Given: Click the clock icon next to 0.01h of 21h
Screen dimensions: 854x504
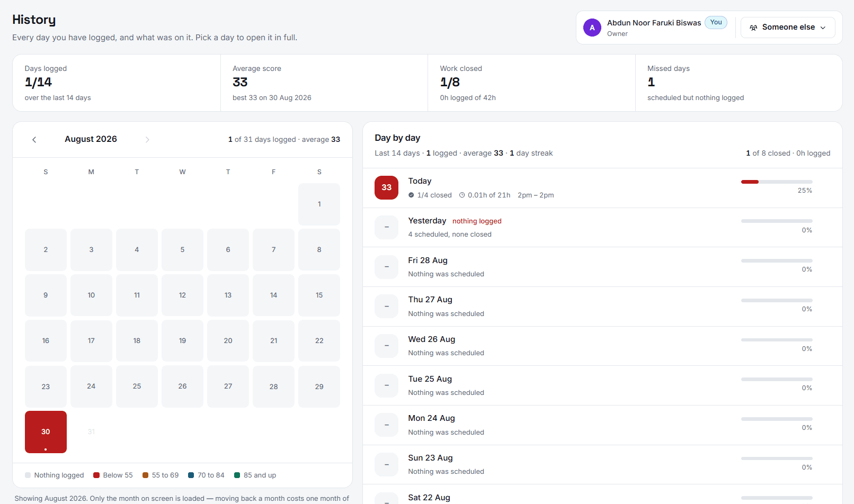Looking at the screenshot, I should click(462, 195).
